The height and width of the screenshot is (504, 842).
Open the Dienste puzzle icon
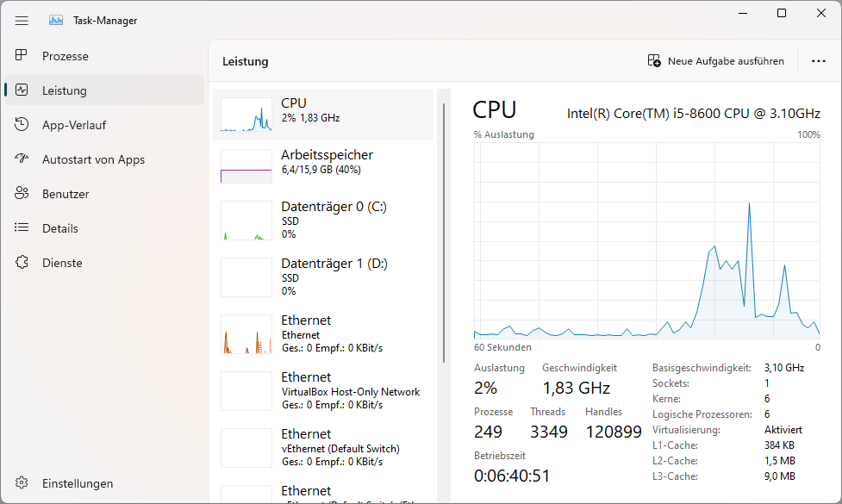tap(22, 263)
